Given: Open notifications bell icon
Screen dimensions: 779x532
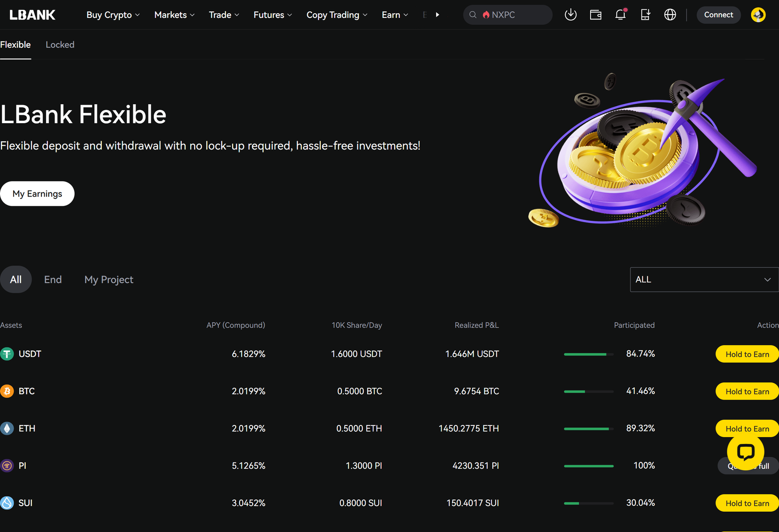Looking at the screenshot, I should coord(620,15).
